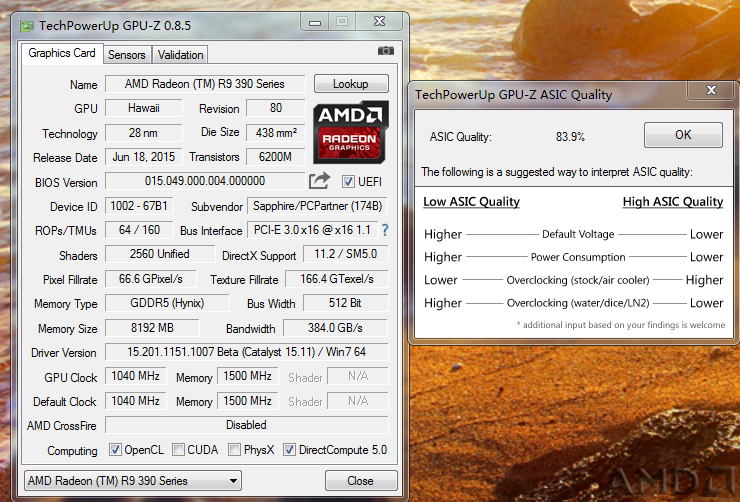740x502 pixels.
Task: Close the GPU-Z main window
Action: [x=379, y=22]
